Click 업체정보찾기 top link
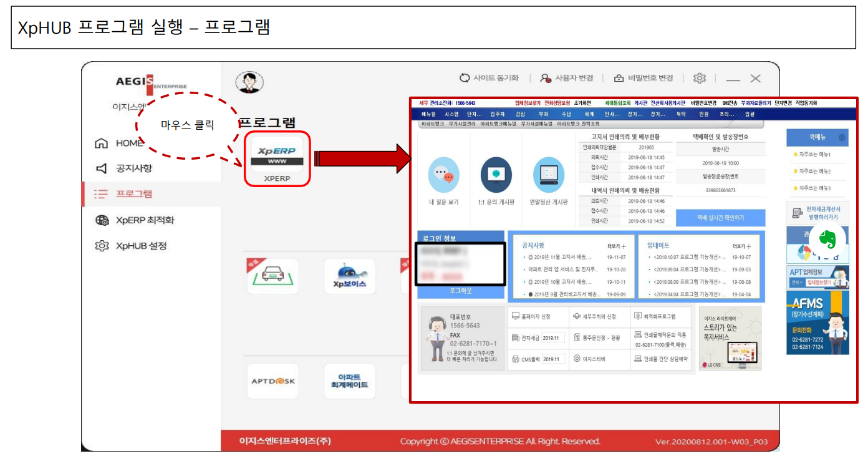The height and width of the screenshot is (466, 868). click(528, 102)
